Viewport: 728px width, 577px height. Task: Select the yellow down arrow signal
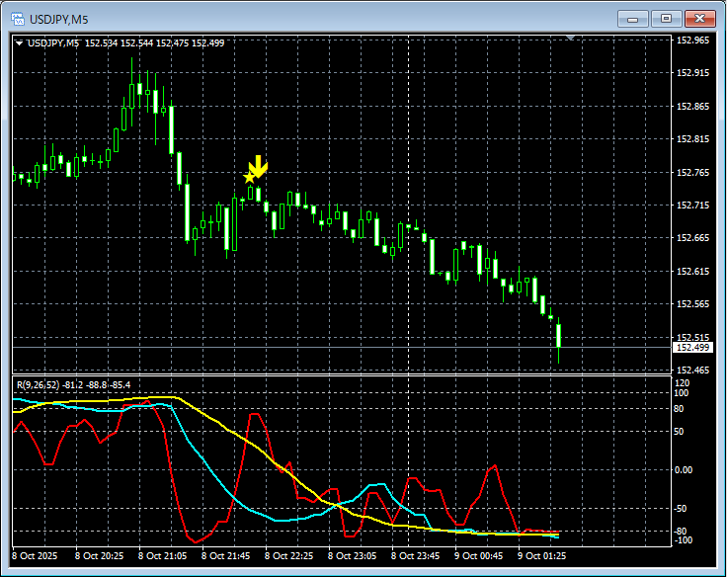tap(259, 166)
